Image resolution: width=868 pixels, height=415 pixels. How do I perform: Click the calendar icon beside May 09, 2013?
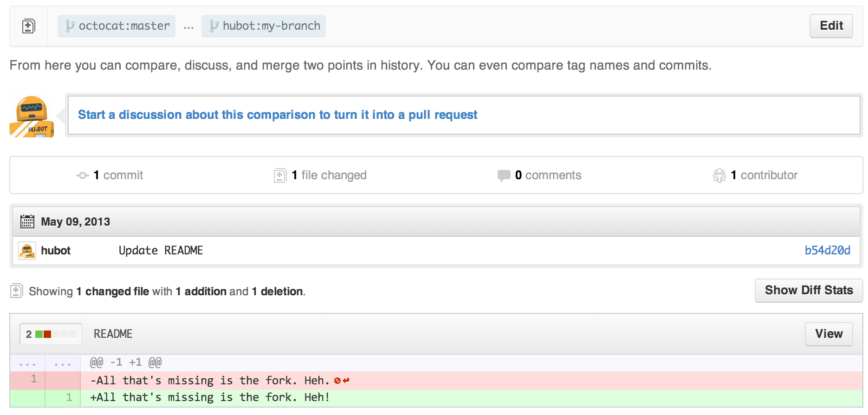coord(27,221)
